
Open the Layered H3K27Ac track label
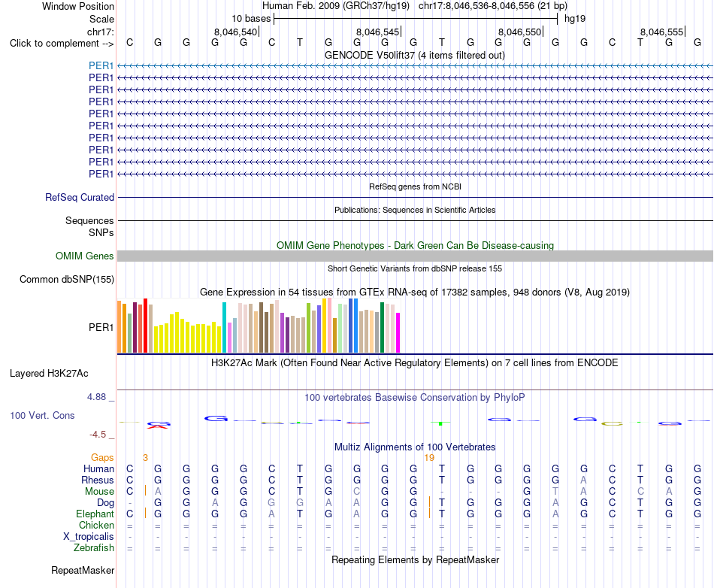[x=49, y=374]
